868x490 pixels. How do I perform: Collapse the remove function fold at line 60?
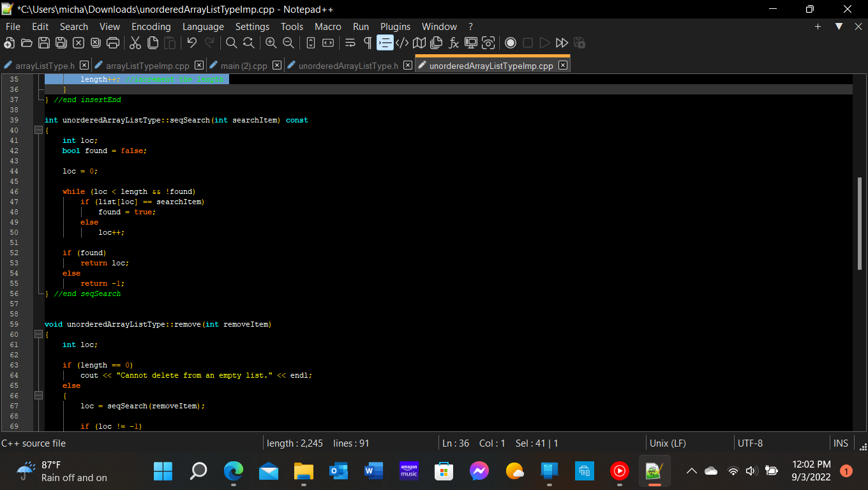(x=38, y=334)
